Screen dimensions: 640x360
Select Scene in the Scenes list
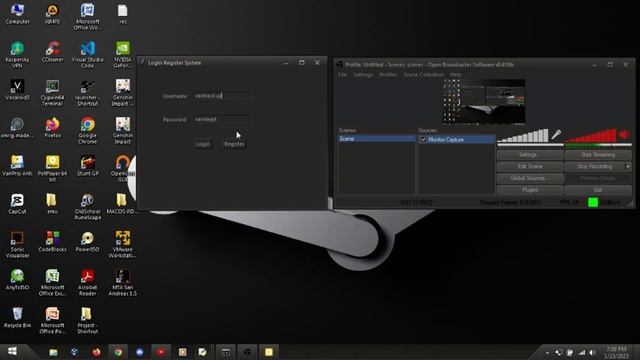point(376,139)
